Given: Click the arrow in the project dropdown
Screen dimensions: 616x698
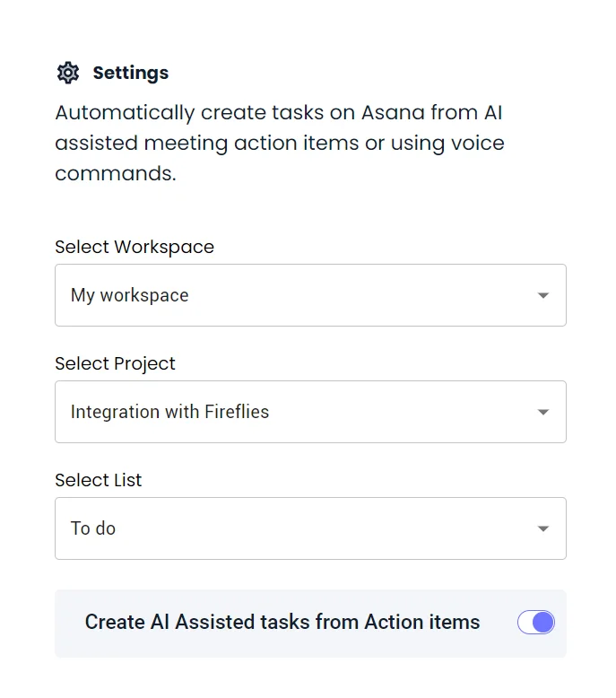Looking at the screenshot, I should pos(542,412).
